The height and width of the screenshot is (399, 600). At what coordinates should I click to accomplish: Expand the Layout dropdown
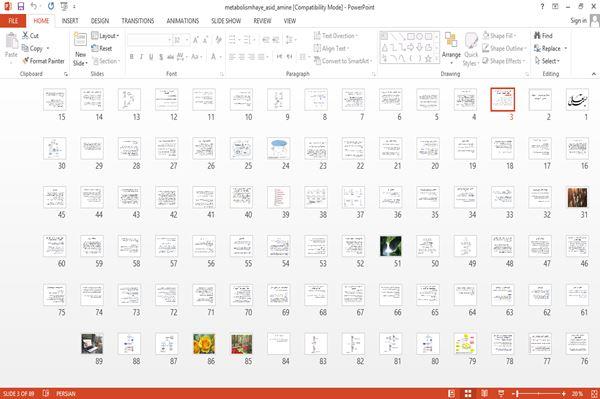pos(105,36)
